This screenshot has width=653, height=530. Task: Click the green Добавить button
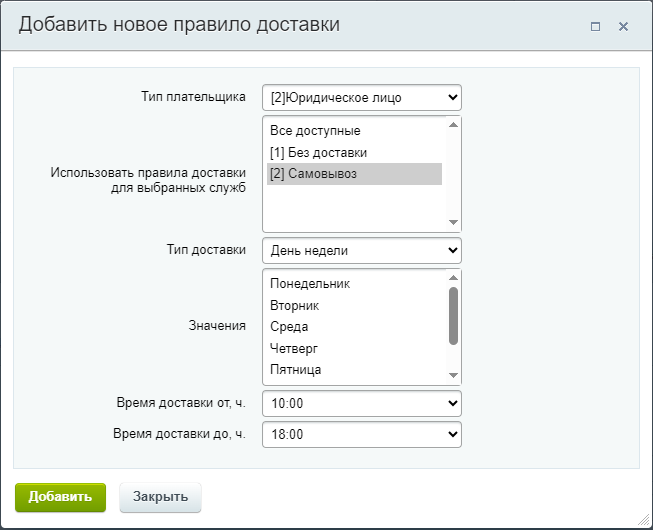click(60, 497)
